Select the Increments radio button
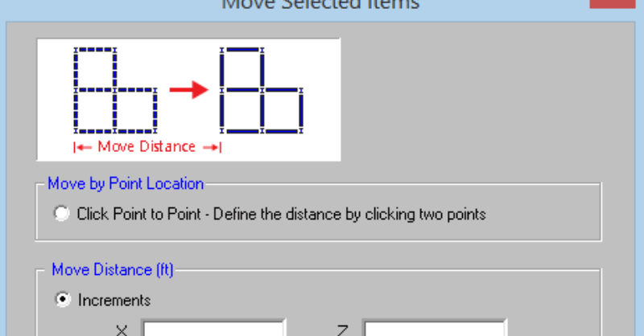Viewport: 644px width, 336px height. click(x=61, y=300)
